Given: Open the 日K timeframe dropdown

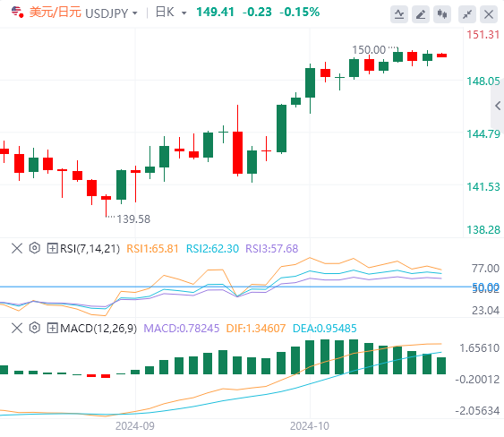Looking at the screenshot, I should click(184, 13).
